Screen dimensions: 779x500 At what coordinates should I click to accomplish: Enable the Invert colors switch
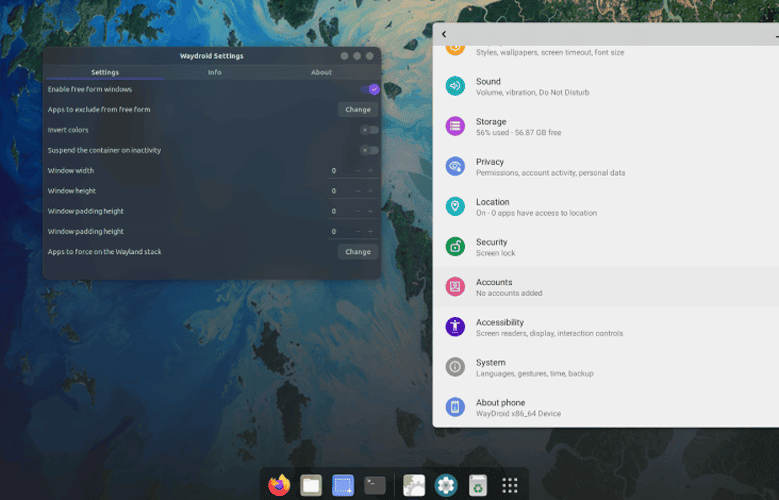(370, 130)
